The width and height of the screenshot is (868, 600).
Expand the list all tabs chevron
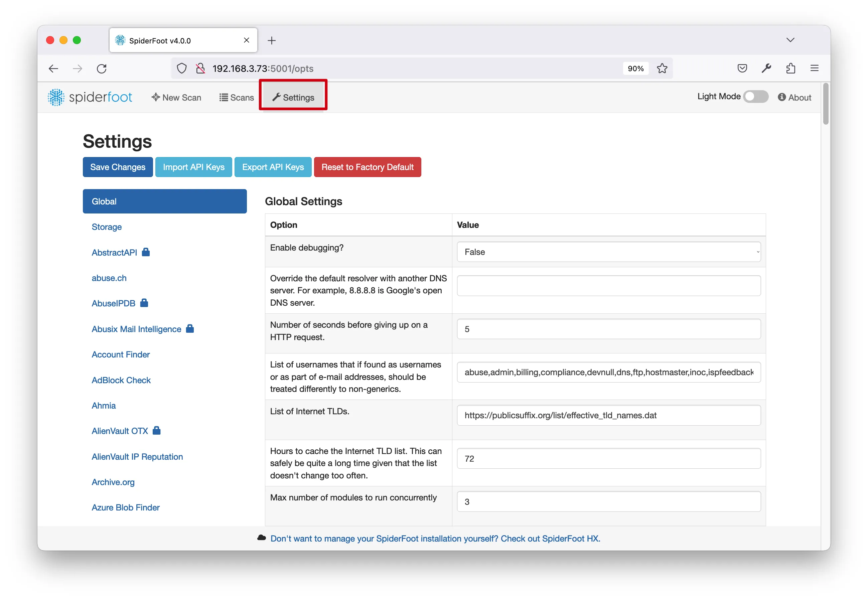click(790, 40)
